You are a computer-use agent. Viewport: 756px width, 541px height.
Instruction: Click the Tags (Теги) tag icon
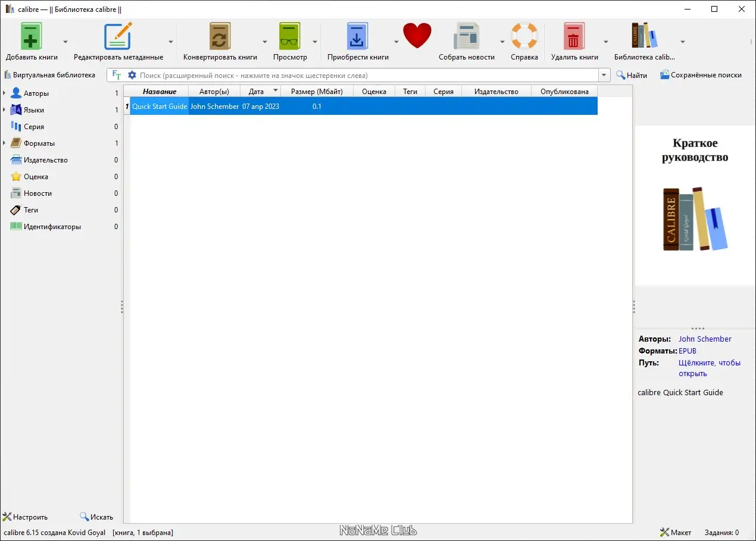pyautogui.click(x=16, y=210)
